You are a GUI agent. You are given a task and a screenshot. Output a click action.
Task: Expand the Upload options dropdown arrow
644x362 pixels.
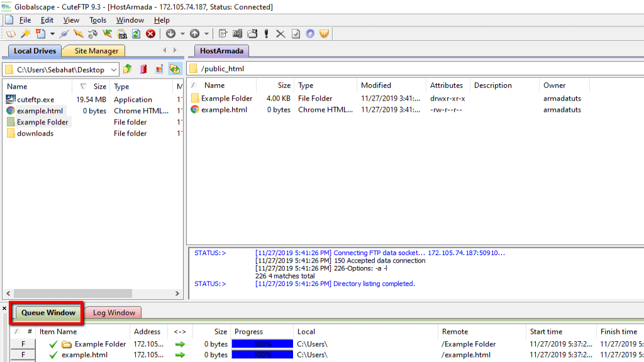click(x=206, y=34)
